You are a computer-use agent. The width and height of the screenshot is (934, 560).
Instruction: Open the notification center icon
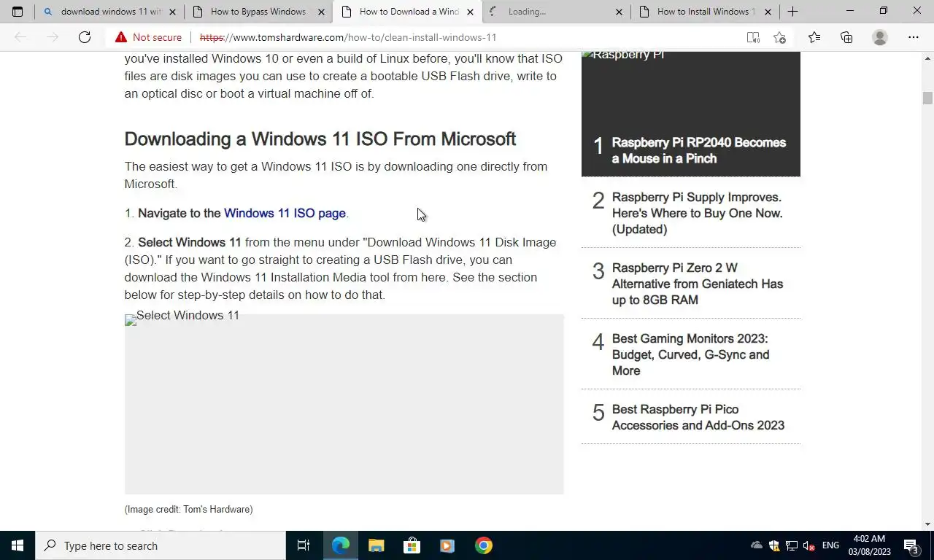coord(911,545)
